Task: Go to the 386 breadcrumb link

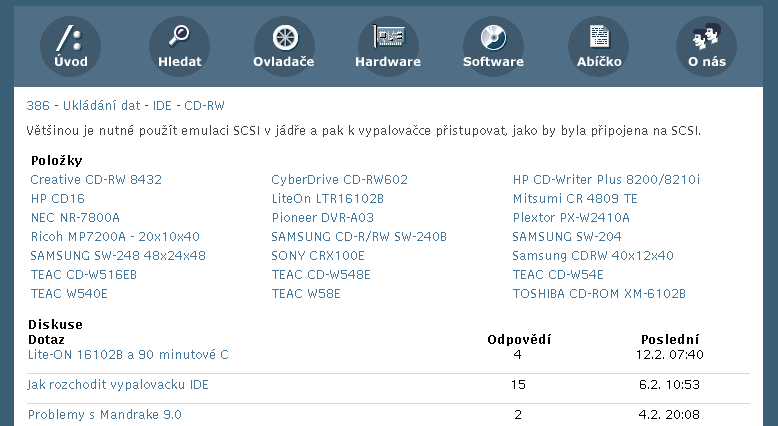Action: (x=38, y=106)
